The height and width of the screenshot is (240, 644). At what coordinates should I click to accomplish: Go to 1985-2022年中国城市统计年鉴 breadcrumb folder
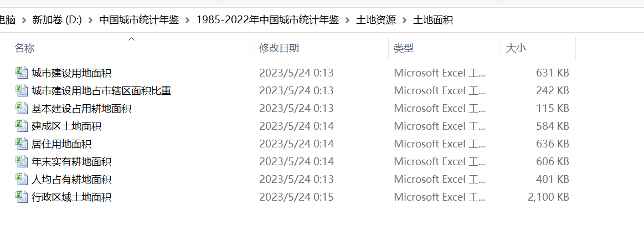click(x=267, y=20)
